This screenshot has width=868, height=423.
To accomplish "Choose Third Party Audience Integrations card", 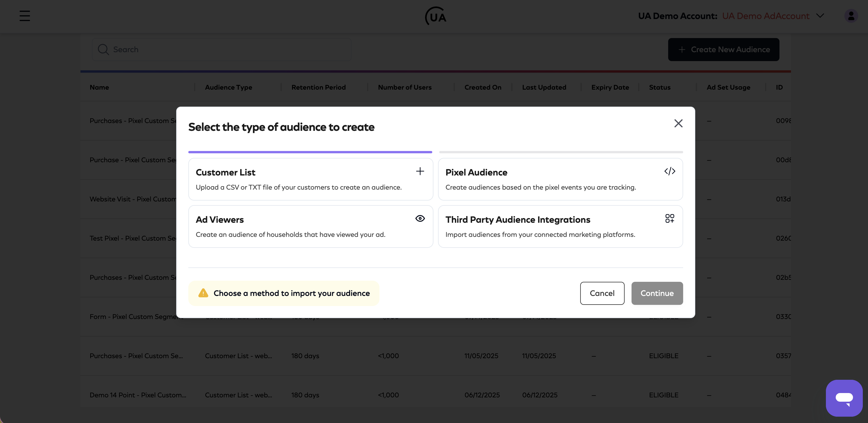I will pyautogui.click(x=560, y=226).
